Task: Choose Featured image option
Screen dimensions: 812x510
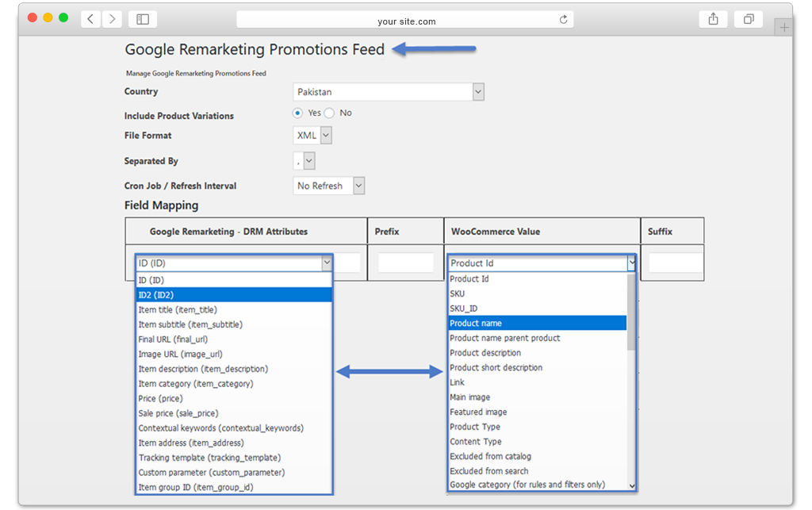Action: 538,412
